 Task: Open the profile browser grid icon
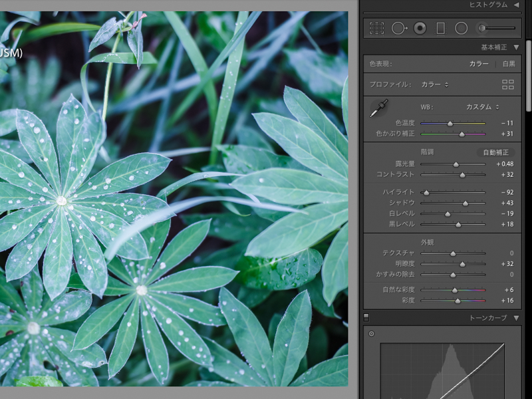(508, 84)
